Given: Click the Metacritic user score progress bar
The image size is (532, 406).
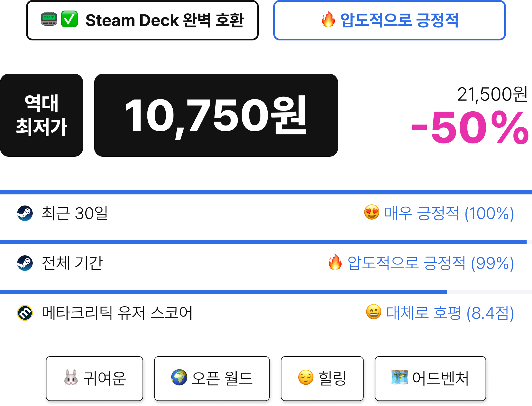Looking at the screenshot, I should [x=266, y=292].
